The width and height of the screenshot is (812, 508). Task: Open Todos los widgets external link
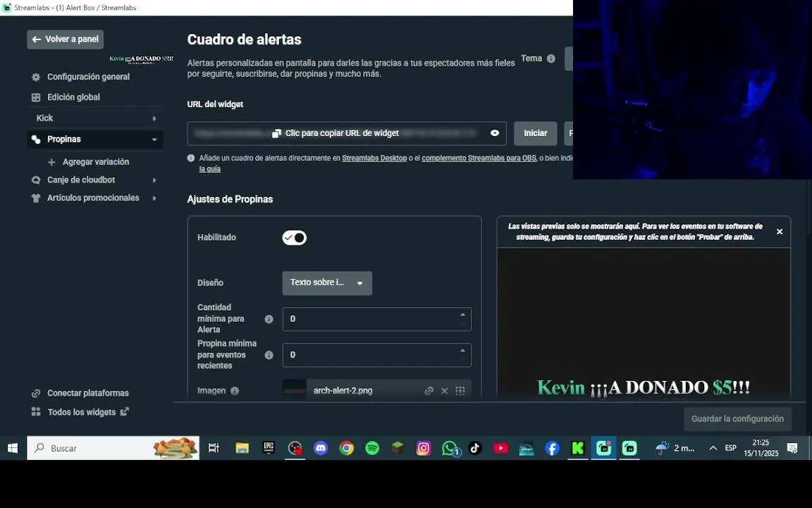click(80, 412)
